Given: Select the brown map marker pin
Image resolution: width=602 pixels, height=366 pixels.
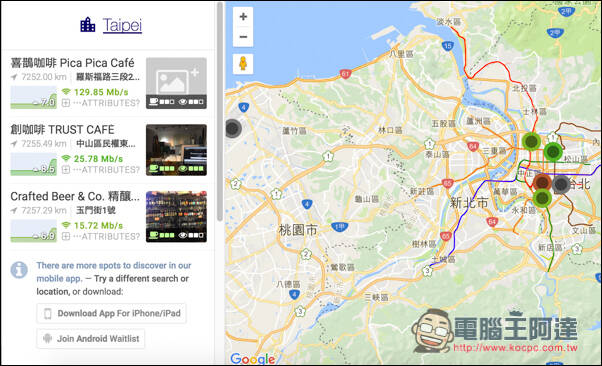Looking at the screenshot, I should coord(542,182).
